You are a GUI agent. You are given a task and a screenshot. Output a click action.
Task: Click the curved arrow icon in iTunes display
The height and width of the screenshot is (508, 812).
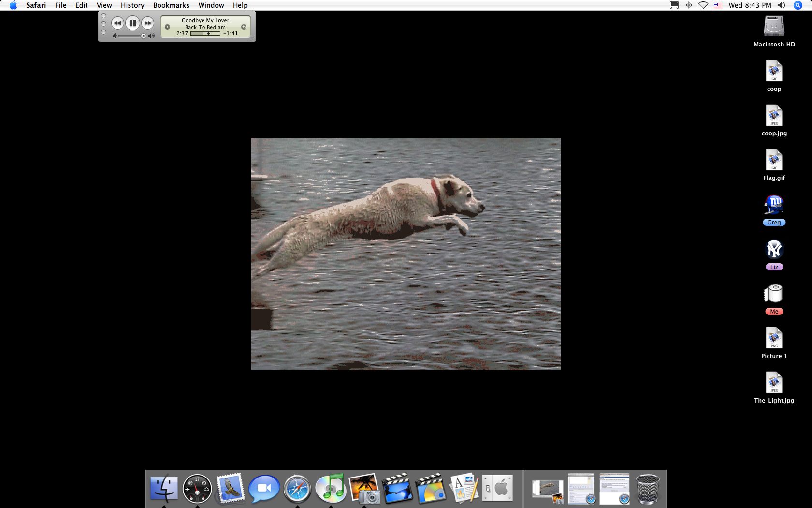click(x=244, y=27)
